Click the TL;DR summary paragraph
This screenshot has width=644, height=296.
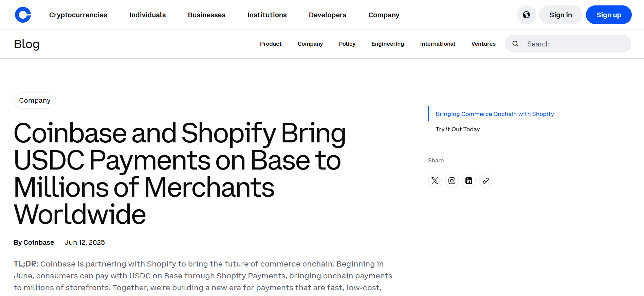coord(203,276)
